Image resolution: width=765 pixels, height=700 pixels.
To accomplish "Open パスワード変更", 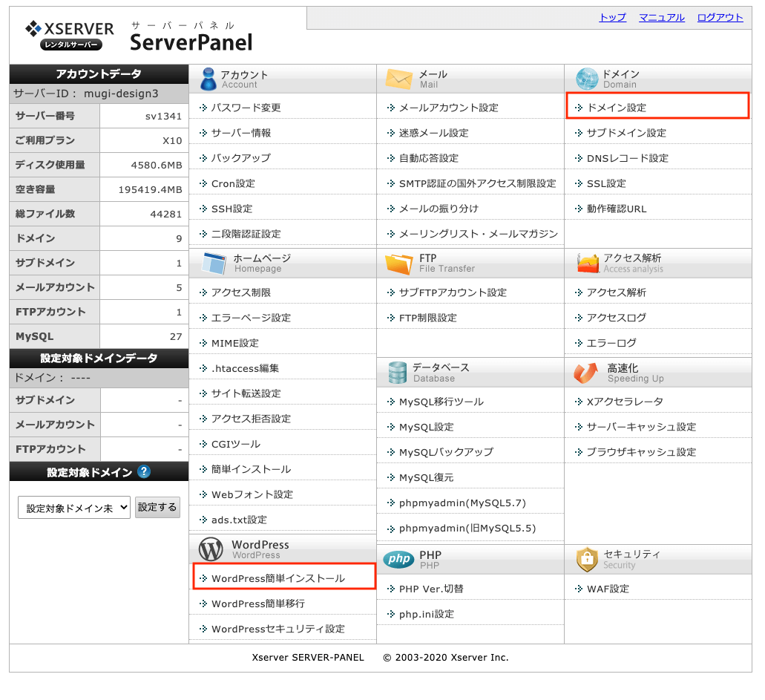I will click(x=246, y=108).
